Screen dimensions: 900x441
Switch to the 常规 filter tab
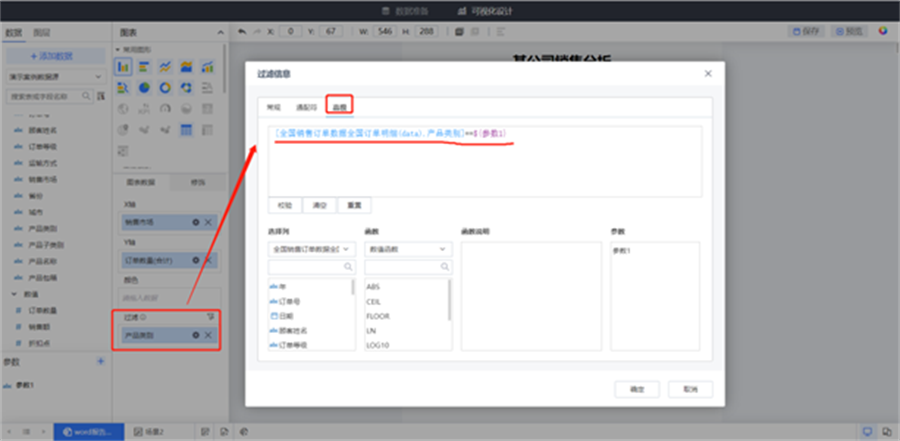273,107
